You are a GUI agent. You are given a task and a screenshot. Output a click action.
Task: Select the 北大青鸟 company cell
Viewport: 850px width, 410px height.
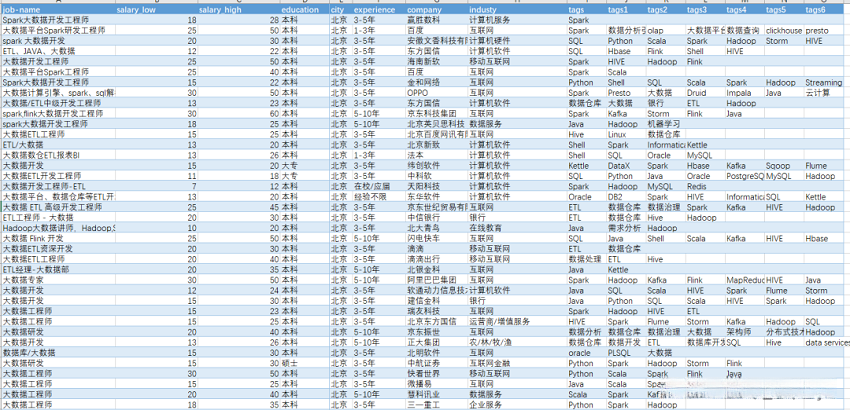coord(436,228)
